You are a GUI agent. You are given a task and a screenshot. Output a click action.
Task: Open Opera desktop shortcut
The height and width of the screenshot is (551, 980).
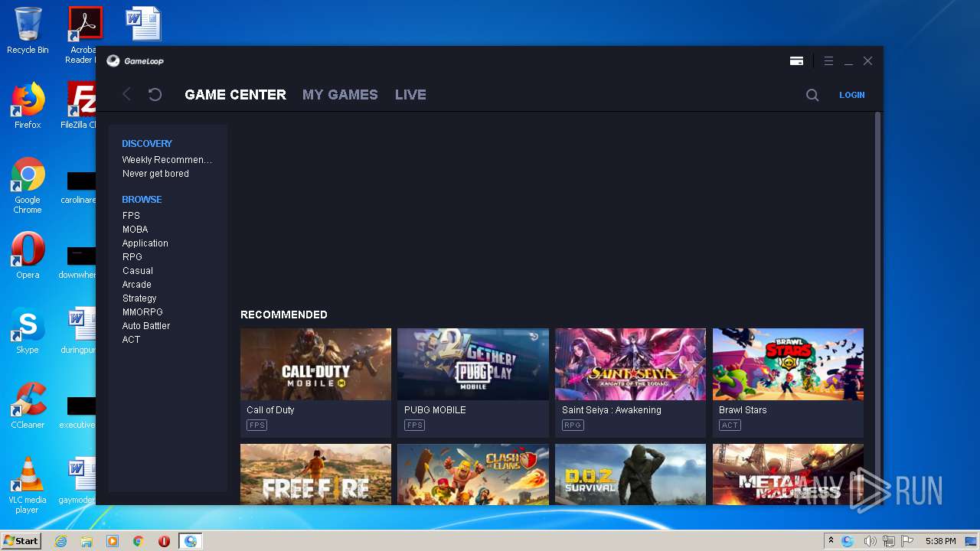[x=28, y=256]
